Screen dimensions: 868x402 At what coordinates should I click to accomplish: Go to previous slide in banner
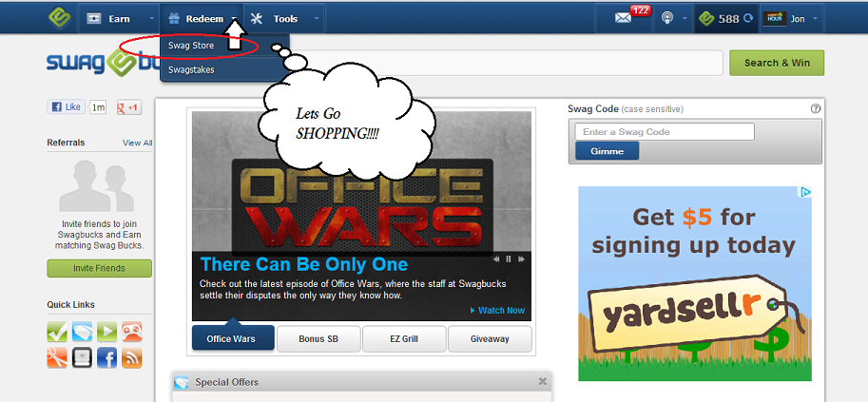click(x=496, y=258)
